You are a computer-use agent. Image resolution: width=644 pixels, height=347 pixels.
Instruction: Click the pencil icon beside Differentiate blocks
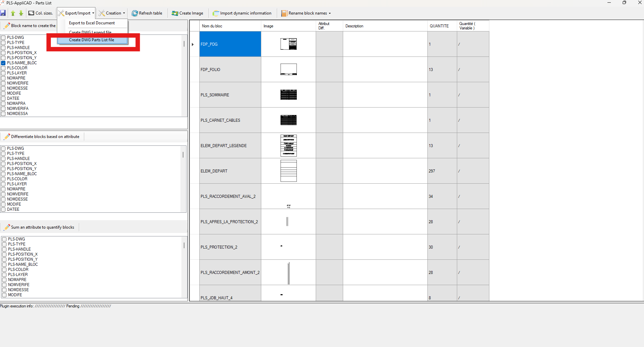7,137
